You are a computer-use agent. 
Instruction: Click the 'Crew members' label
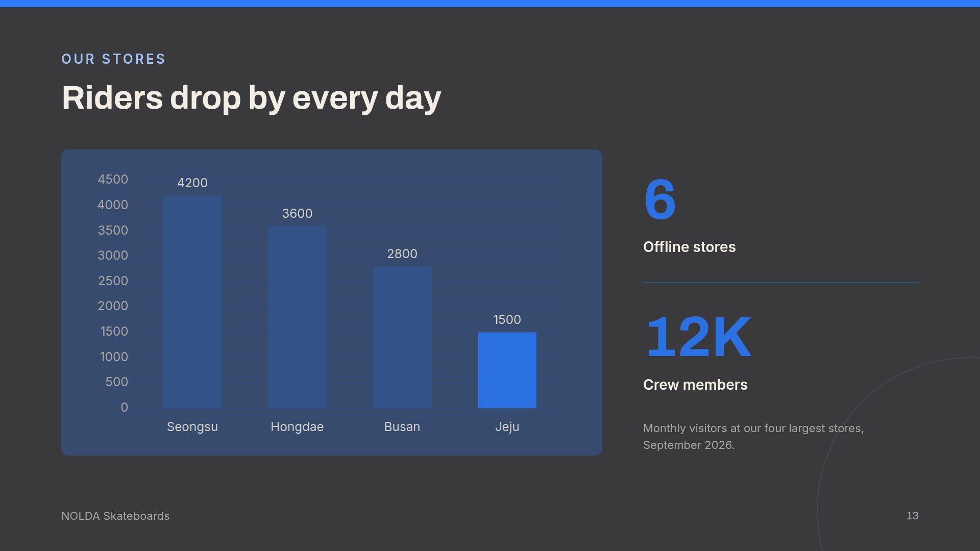pyautogui.click(x=695, y=385)
